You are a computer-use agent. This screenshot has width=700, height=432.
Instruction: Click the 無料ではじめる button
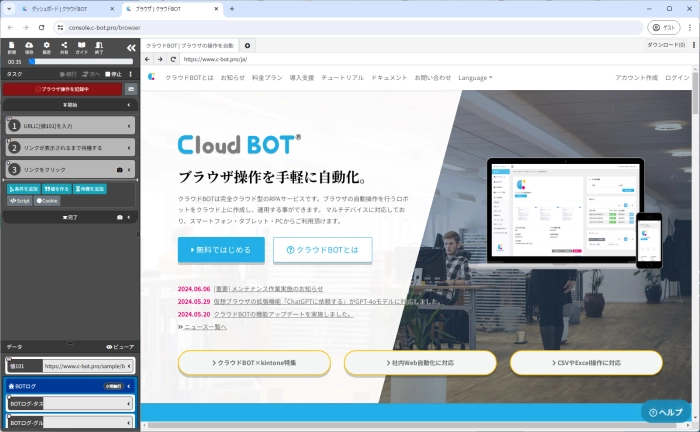point(221,250)
